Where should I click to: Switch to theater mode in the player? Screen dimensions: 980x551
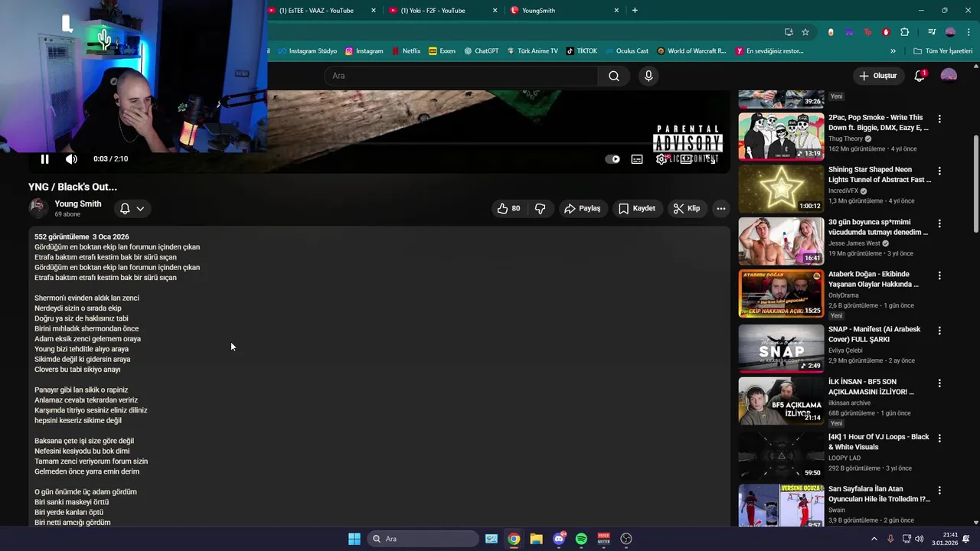coord(687,159)
